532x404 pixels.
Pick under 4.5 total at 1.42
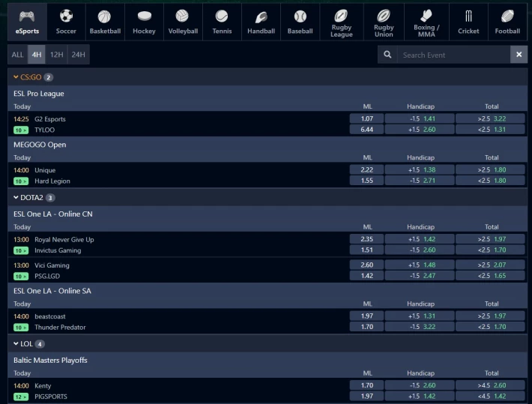click(490, 397)
